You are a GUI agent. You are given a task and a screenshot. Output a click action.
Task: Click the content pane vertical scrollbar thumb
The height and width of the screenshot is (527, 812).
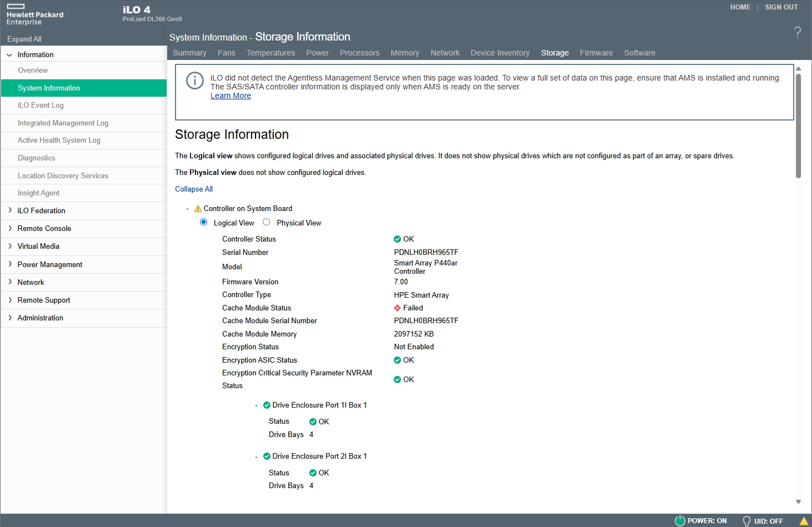coord(798,126)
